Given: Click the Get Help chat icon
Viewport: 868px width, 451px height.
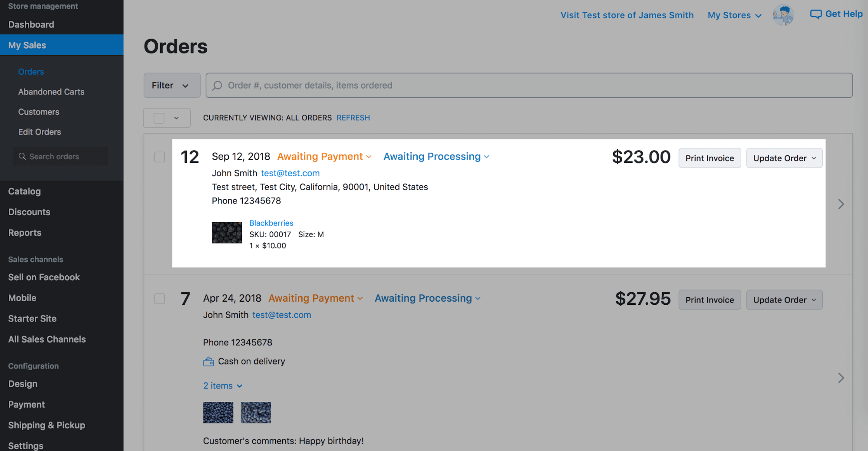Looking at the screenshot, I should click(x=815, y=14).
